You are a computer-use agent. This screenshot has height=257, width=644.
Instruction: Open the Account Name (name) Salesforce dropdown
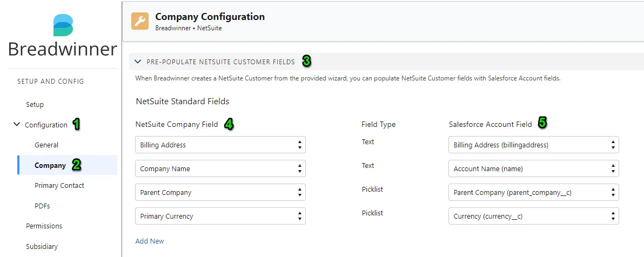tap(534, 169)
